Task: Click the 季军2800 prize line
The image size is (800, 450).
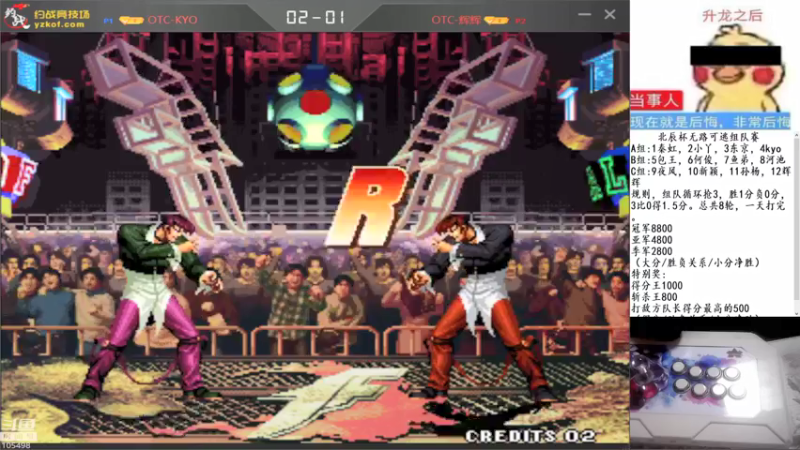Action: 652,251
